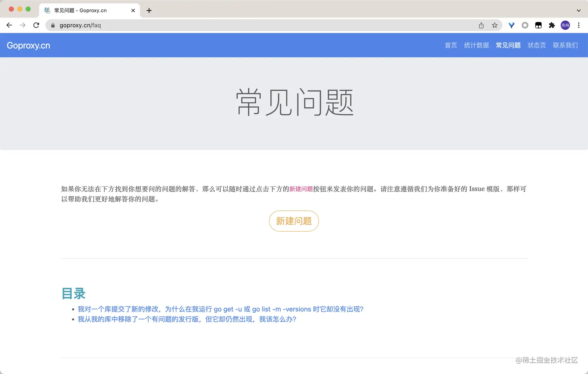The width and height of the screenshot is (588, 374).
Task: Open Chrome's three-dot menu
Action: coord(579,25)
